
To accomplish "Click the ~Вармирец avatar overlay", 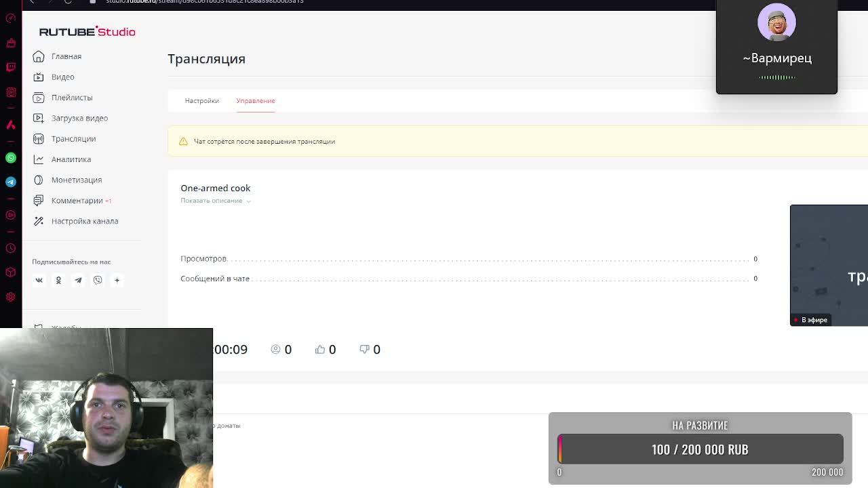I will tap(777, 22).
